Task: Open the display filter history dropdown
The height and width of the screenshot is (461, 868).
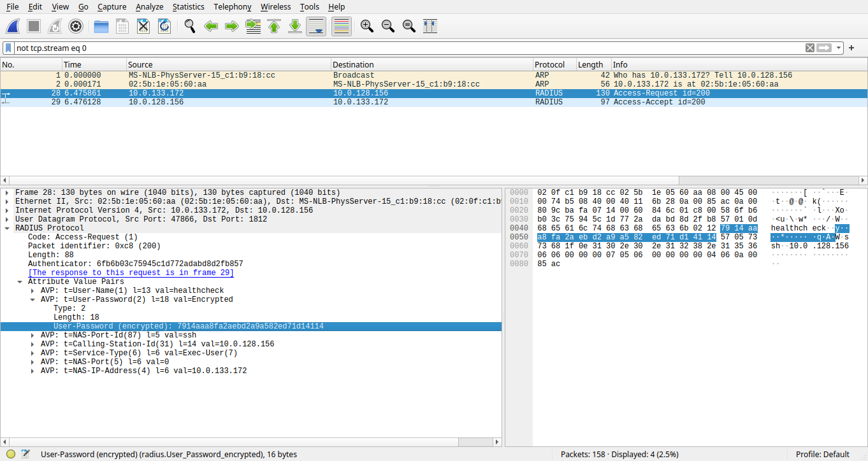Action: pyautogui.click(x=839, y=48)
